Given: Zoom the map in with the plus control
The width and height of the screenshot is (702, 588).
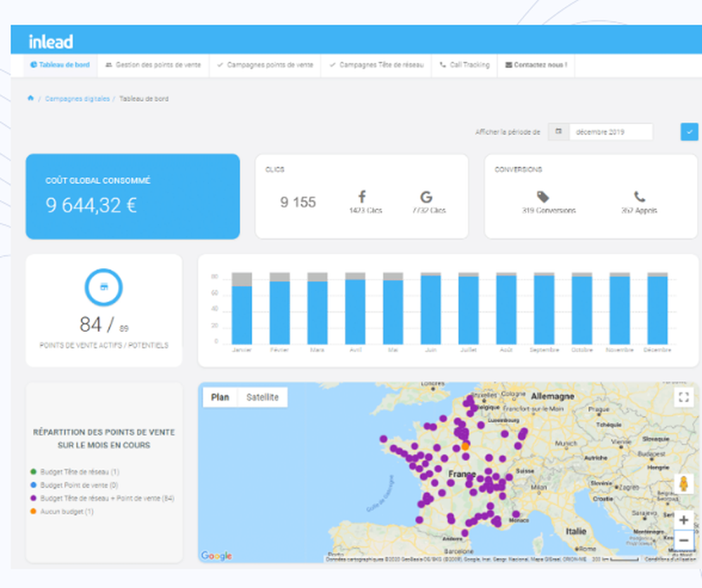Looking at the screenshot, I should (683, 519).
